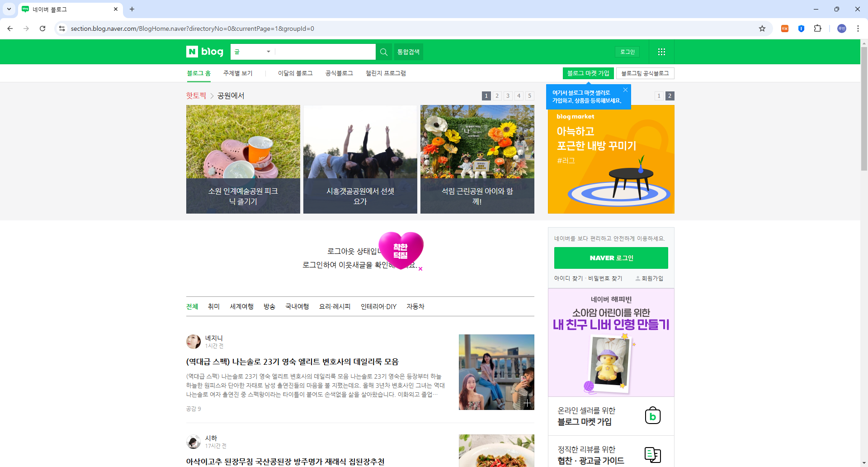Switch to banner page 1
The height and width of the screenshot is (467, 868).
tap(659, 96)
